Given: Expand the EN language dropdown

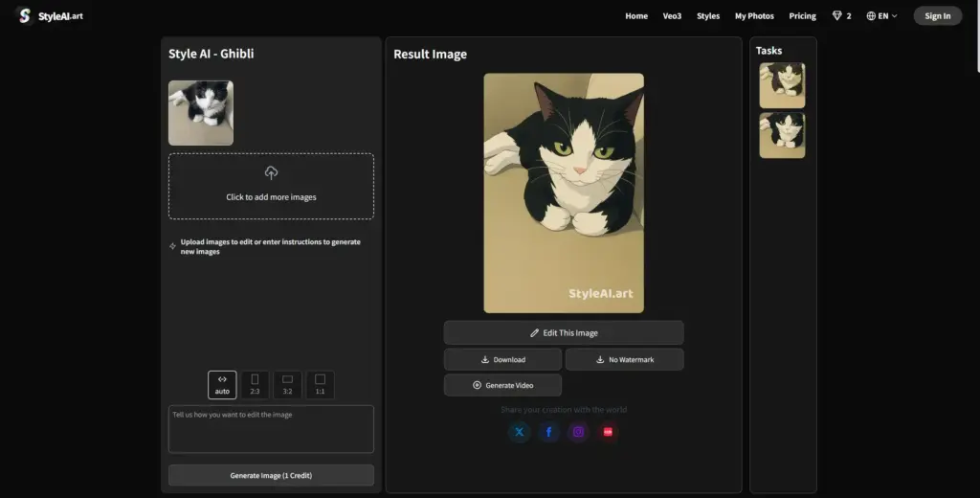Looking at the screenshot, I should pyautogui.click(x=881, y=16).
